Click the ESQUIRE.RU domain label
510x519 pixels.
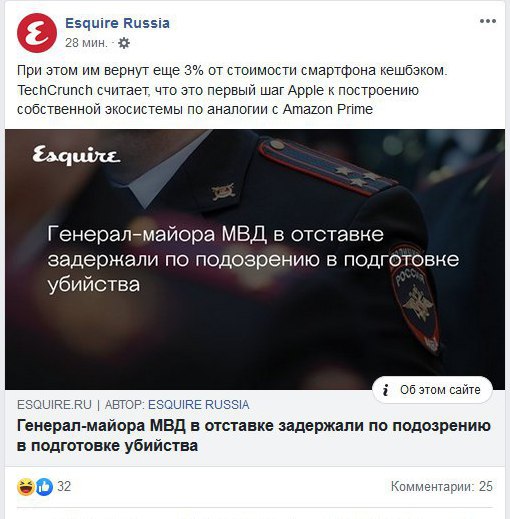click(54, 405)
